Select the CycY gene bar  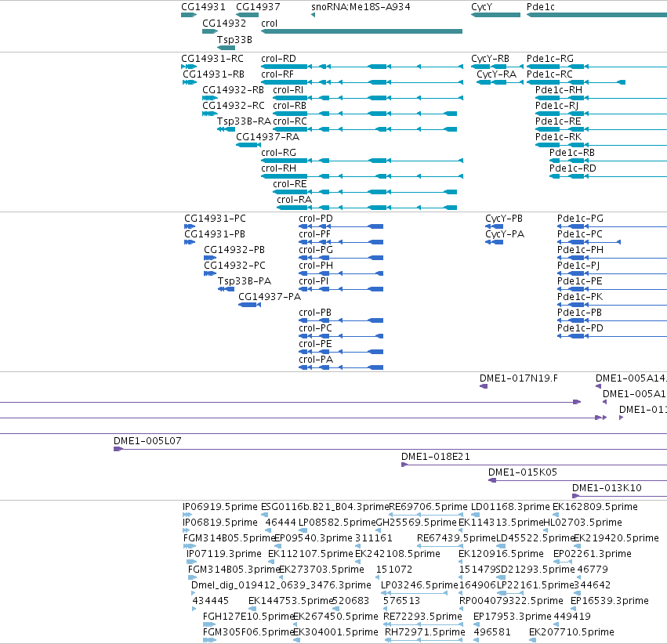[495, 15]
